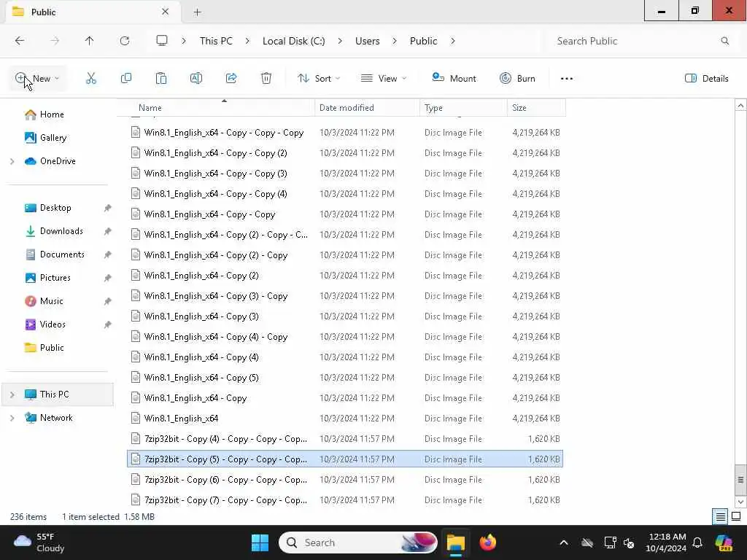Open Videos folder in sidebar

53,324
